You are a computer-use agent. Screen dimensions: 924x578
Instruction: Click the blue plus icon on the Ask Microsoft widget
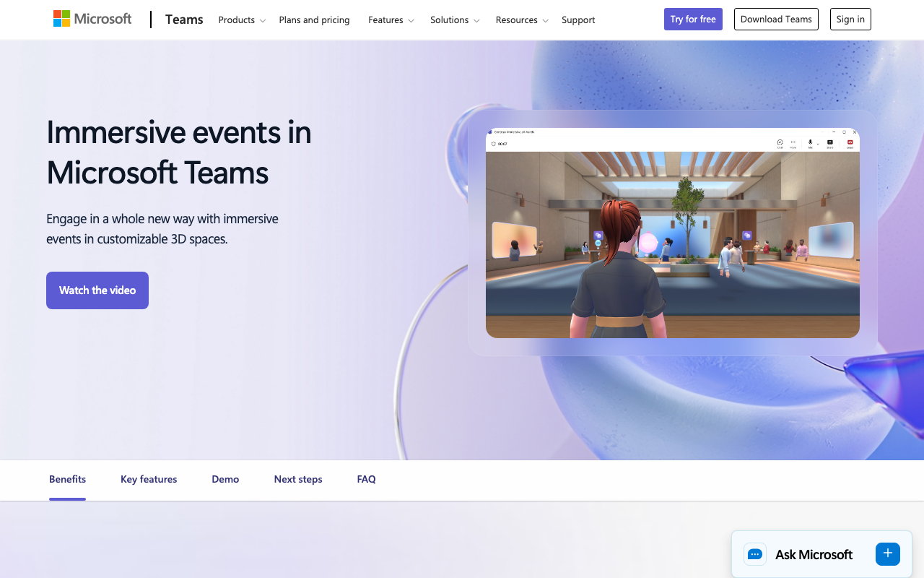pyautogui.click(x=887, y=554)
